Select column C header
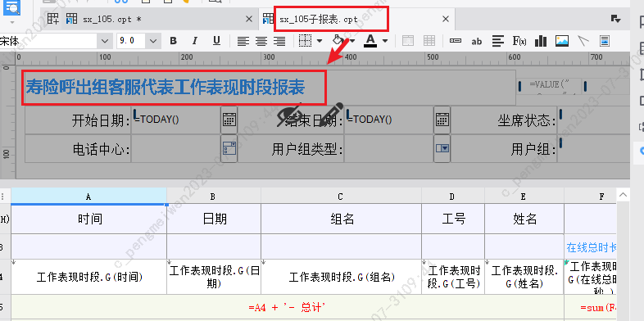This screenshot has width=644, height=321. tap(341, 197)
